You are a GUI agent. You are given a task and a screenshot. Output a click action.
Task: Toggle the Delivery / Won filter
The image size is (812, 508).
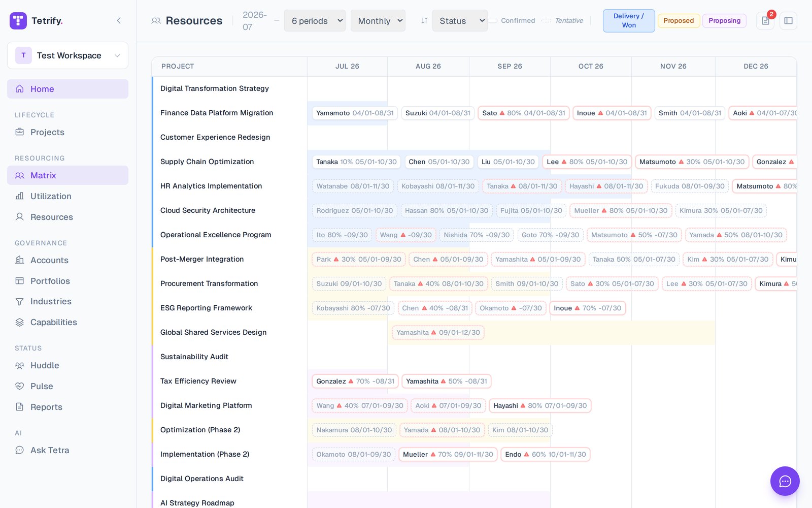pyautogui.click(x=629, y=21)
